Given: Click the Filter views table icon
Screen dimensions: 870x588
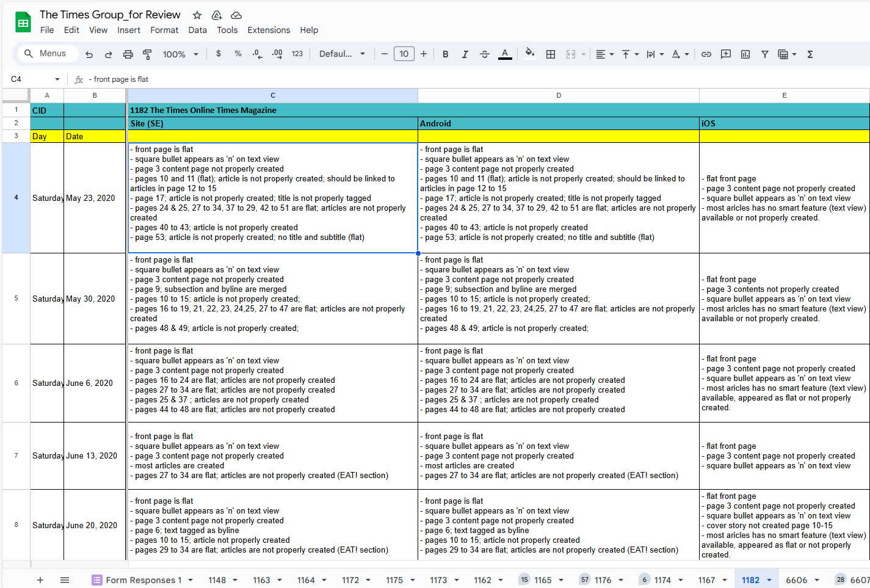Looking at the screenshot, I should pyautogui.click(x=783, y=54).
